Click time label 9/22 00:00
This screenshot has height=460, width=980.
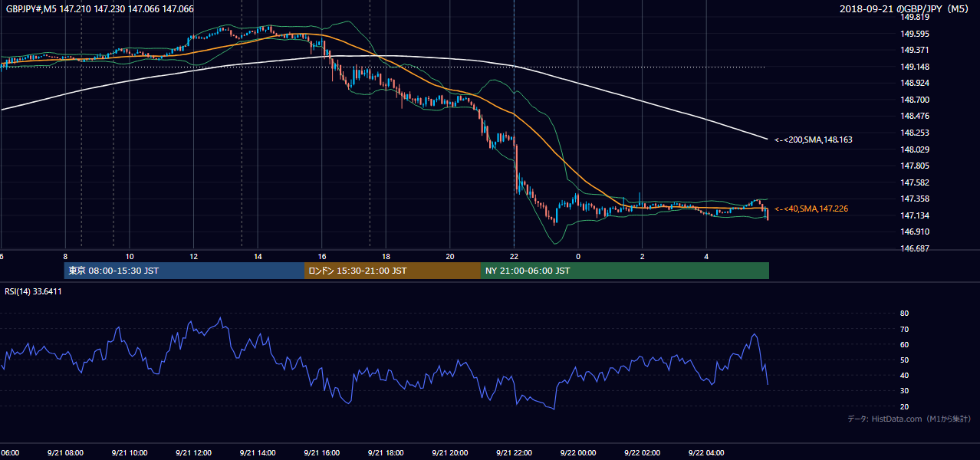click(x=578, y=453)
